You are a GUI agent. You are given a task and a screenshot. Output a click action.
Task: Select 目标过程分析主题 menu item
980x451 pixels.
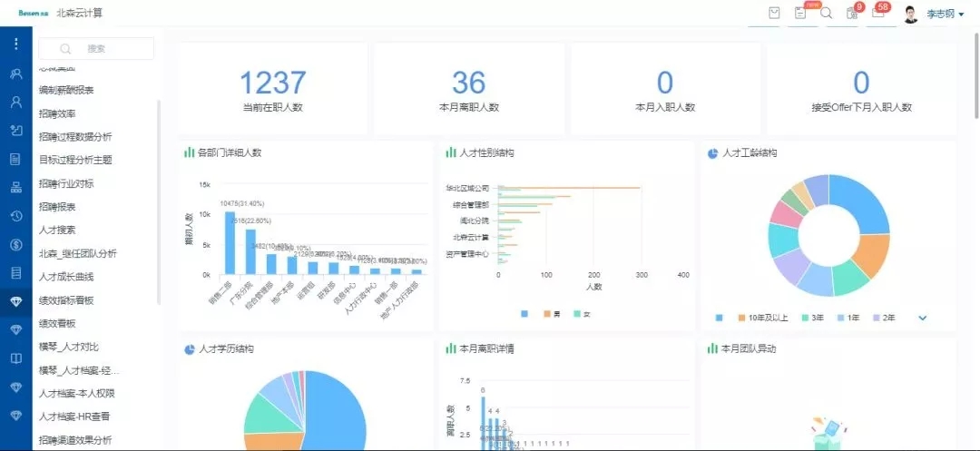pos(75,160)
